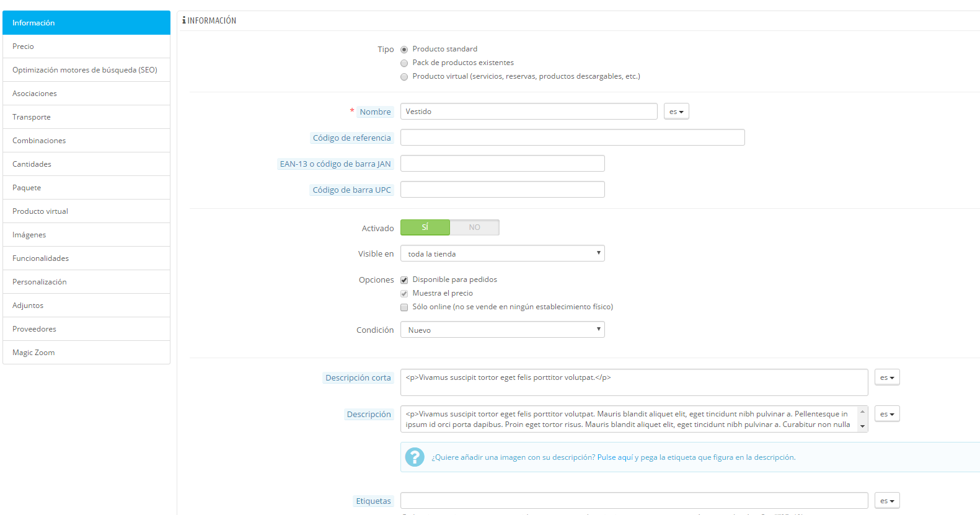Screen dimensions: 980x515
Task: Switch Activado toggle to SÍ
Action: click(425, 227)
